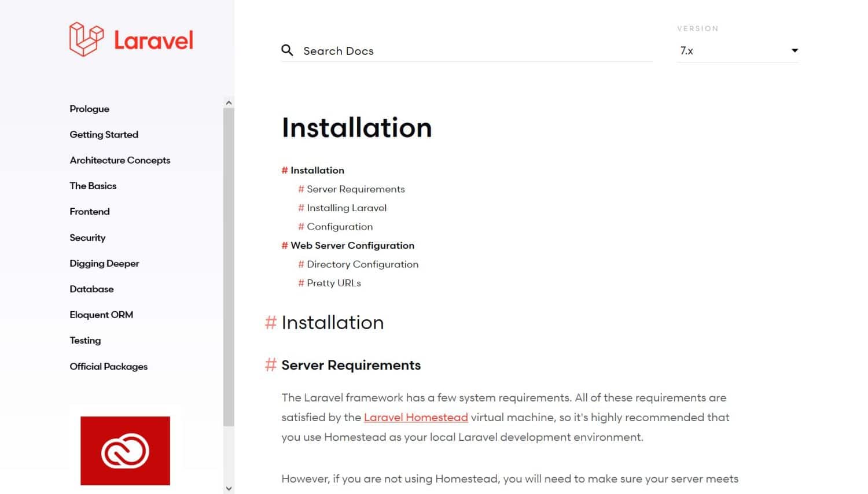
Task: Click the anchor icon beside Installation heading
Action: 271,323
